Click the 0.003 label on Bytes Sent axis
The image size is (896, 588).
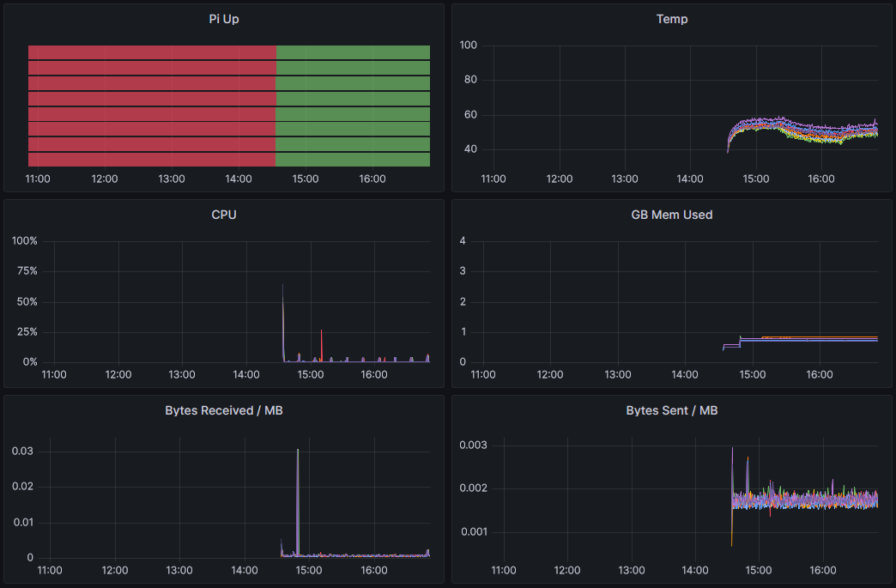[x=475, y=445]
